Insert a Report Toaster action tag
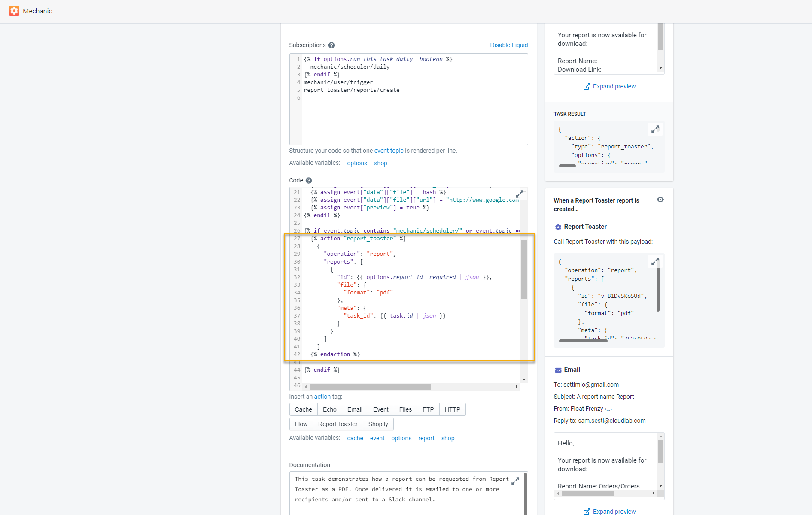Screen dimensions: 812x515 338,424
